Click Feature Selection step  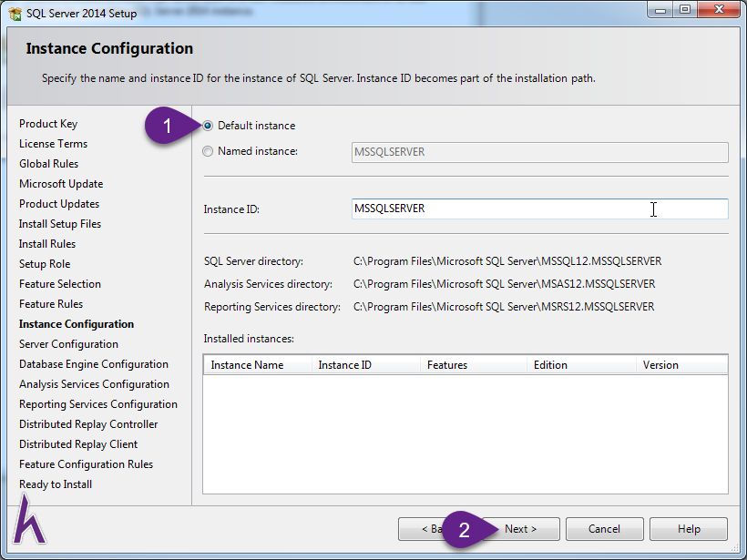pos(60,284)
